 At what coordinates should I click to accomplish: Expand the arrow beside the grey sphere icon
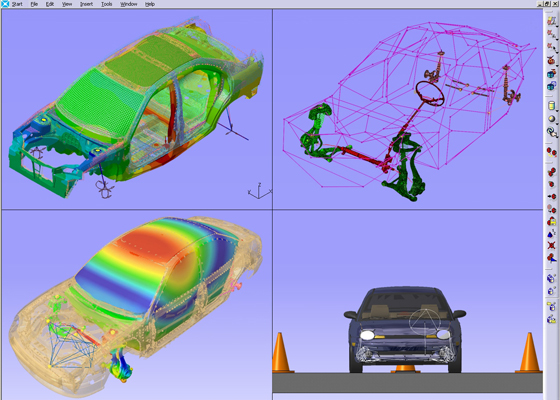pos(557,123)
